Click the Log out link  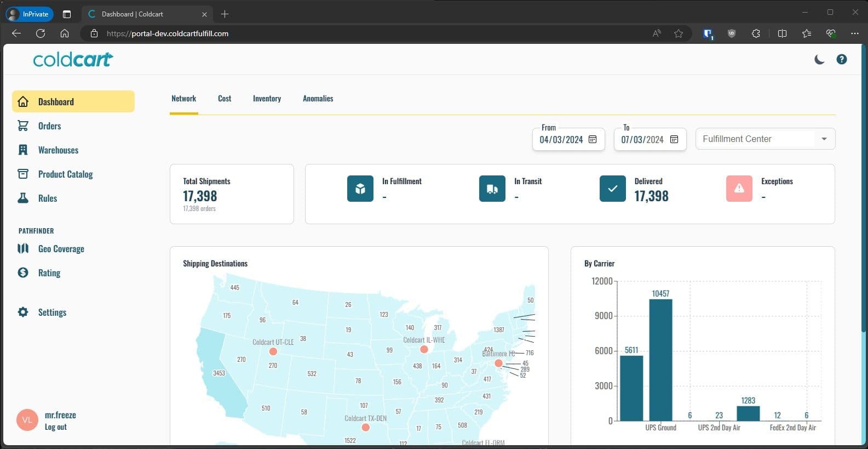point(55,427)
